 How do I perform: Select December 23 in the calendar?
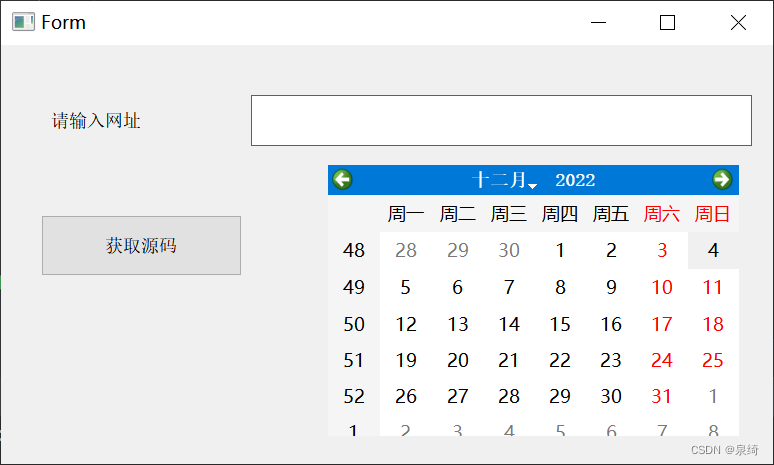click(x=611, y=360)
